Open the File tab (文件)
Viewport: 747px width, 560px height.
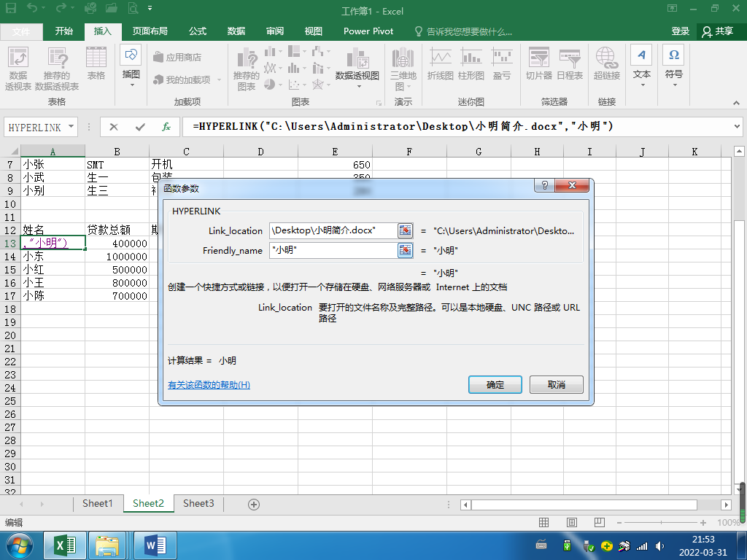coord(21,31)
